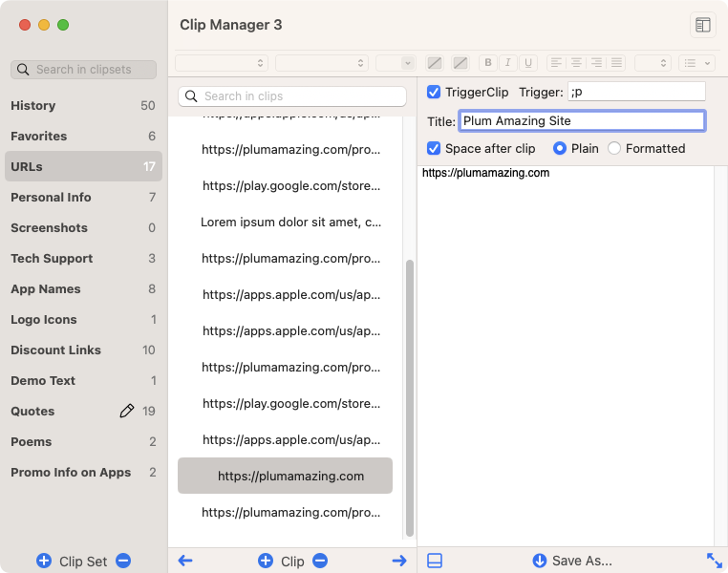Image resolution: width=728 pixels, height=573 pixels.
Task: Toggle bottom panel icon
Action: click(435, 561)
